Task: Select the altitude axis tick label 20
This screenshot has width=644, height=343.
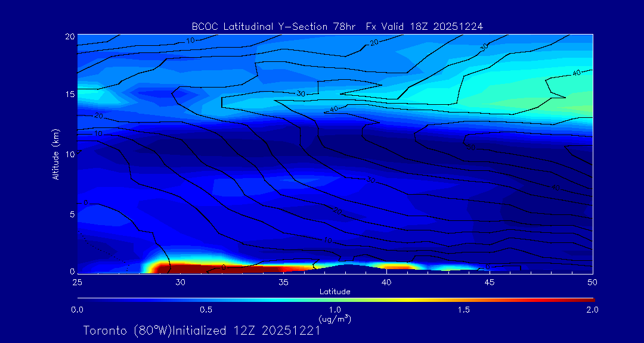Action: pos(70,36)
